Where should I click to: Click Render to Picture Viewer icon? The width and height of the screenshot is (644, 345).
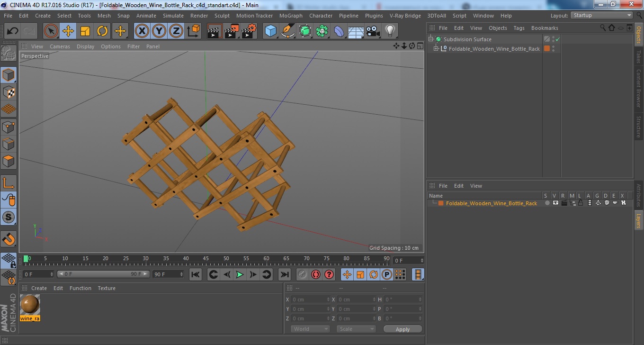click(x=232, y=31)
